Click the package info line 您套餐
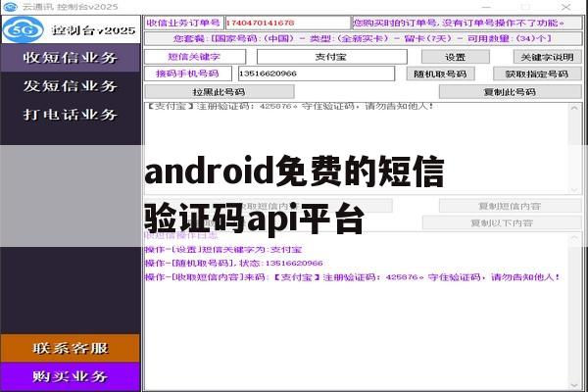 coord(363,38)
